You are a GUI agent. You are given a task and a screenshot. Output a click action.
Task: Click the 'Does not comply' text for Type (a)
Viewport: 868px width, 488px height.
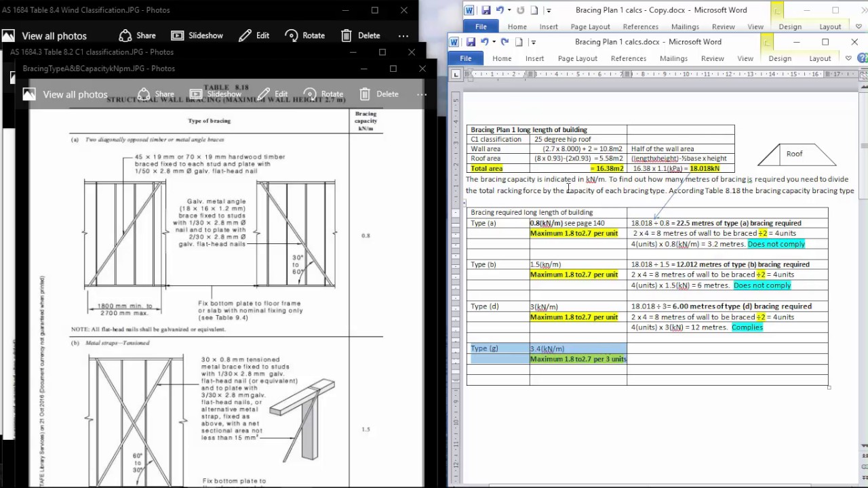coord(776,244)
